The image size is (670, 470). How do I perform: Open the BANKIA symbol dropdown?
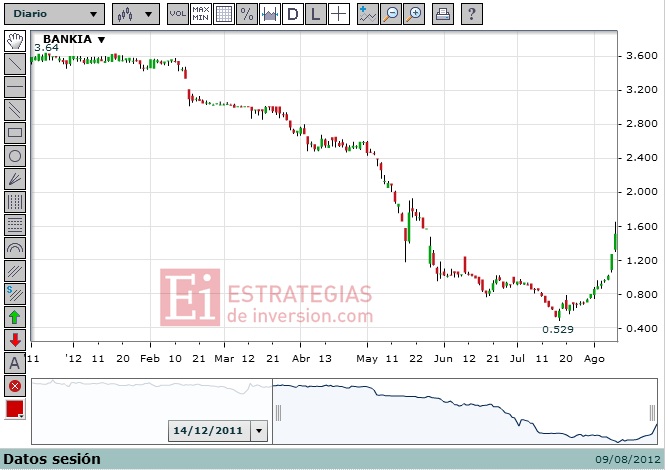pyautogui.click(x=74, y=39)
